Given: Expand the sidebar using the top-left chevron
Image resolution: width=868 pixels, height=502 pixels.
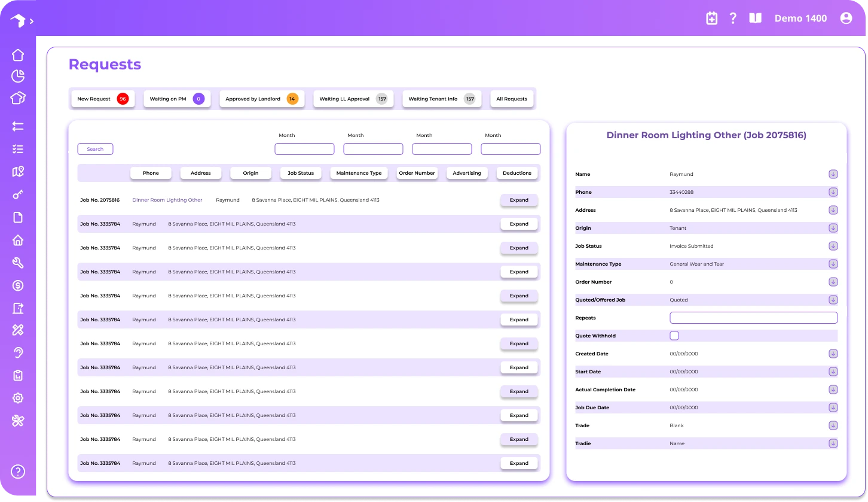Looking at the screenshot, I should tap(32, 21).
